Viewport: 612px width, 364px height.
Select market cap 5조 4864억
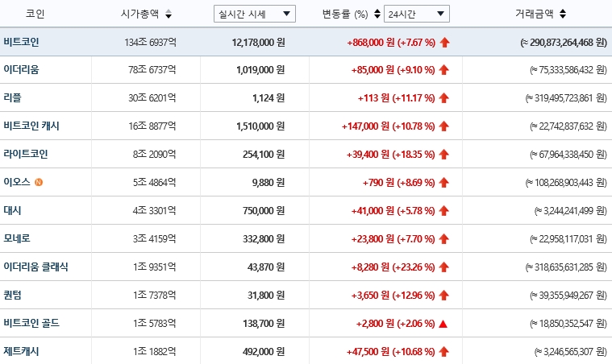click(155, 182)
